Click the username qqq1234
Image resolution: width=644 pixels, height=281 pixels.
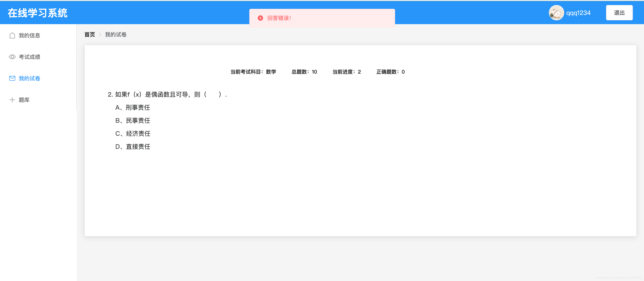[578, 13]
